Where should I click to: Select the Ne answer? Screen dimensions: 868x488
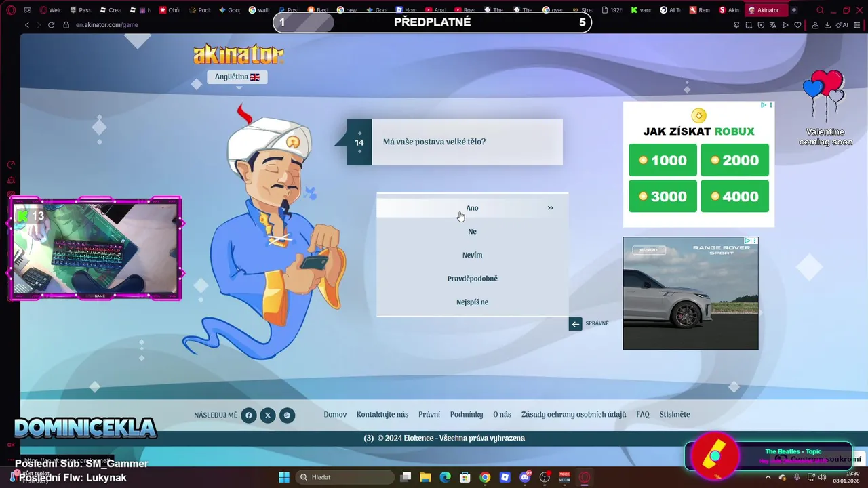click(x=473, y=232)
